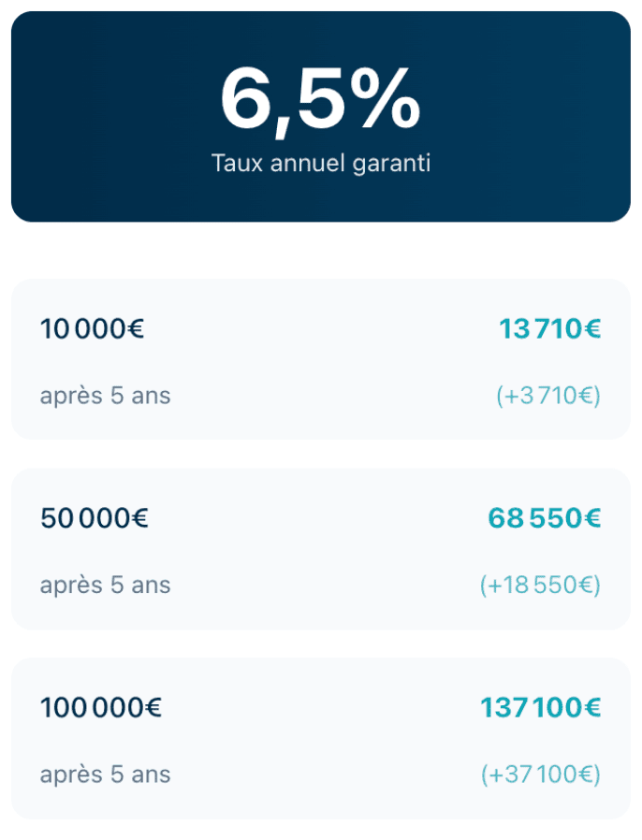
Task: Click the 68 550€ final value
Action: [544, 518]
